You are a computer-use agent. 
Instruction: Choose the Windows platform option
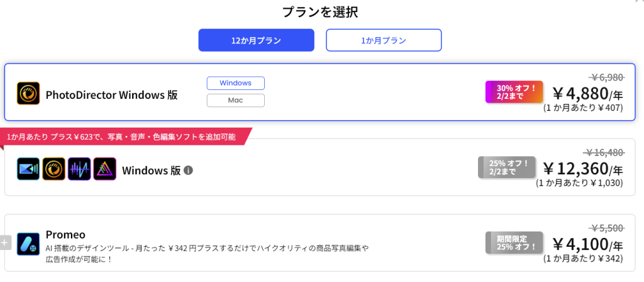click(x=235, y=83)
